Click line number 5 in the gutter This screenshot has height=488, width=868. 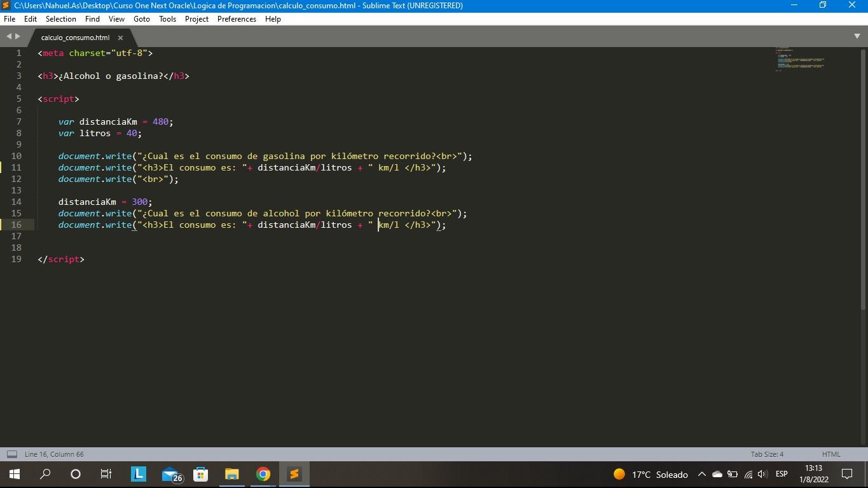coord(18,99)
